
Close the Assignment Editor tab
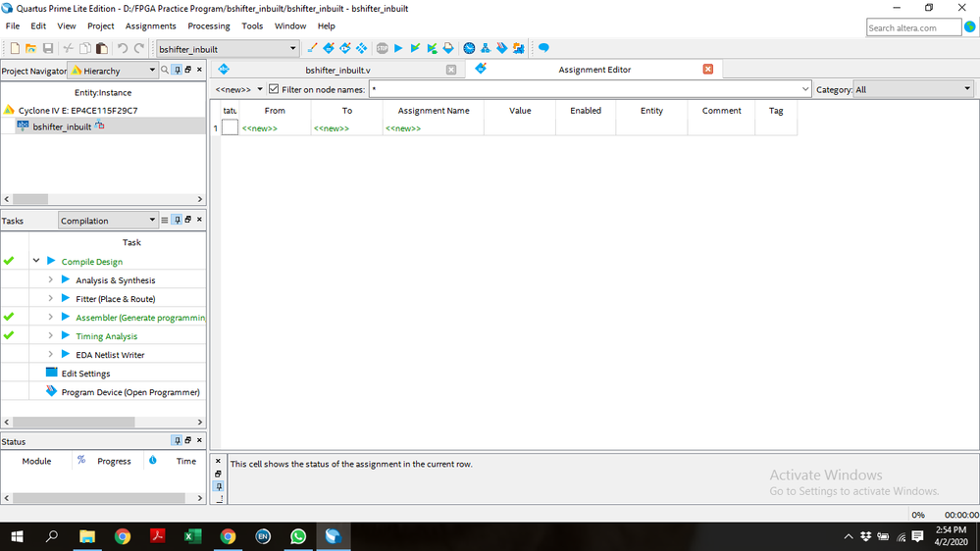click(708, 69)
